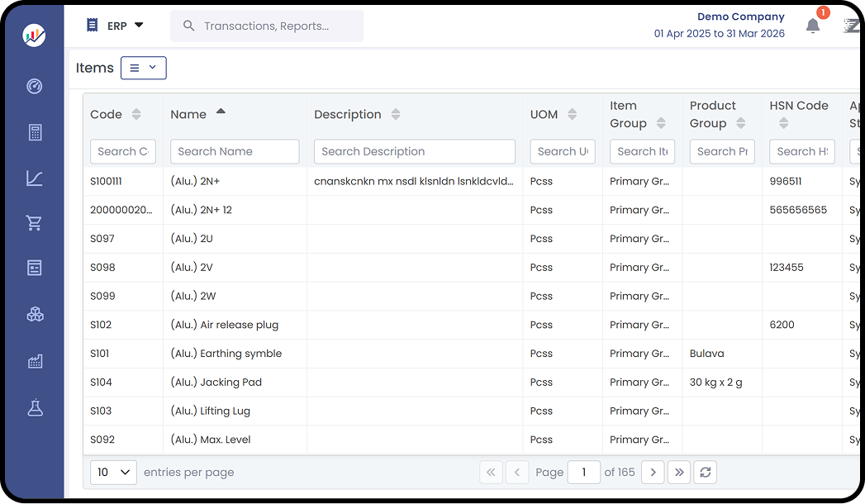The height and width of the screenshot is (504, 865).
Task: Click the Search Name filter field
Action: pos(235,151)
